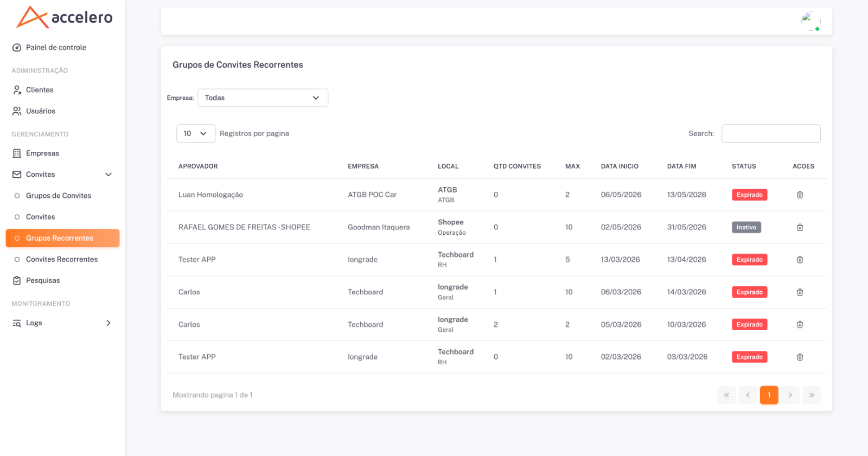Click the accelero logo

65,17
